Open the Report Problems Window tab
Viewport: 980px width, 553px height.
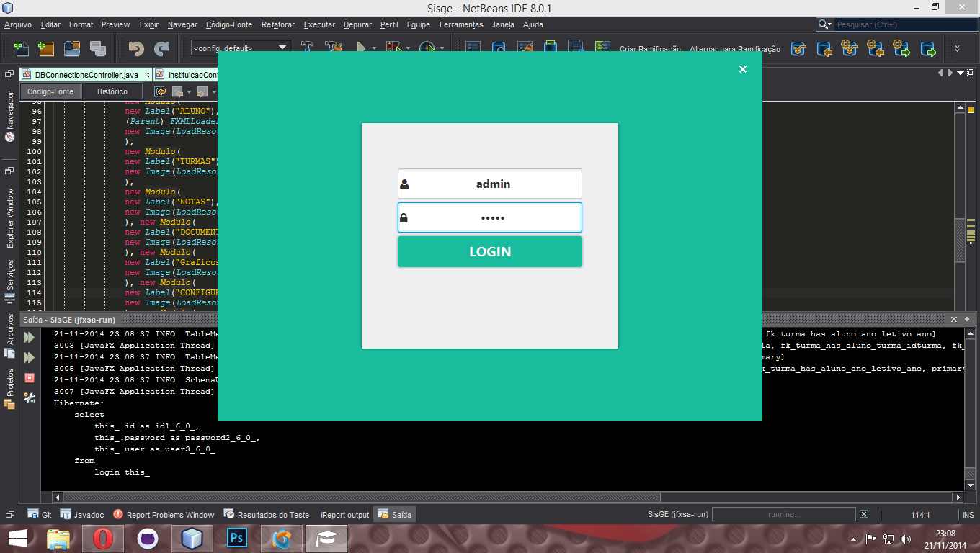coord(164,514)
